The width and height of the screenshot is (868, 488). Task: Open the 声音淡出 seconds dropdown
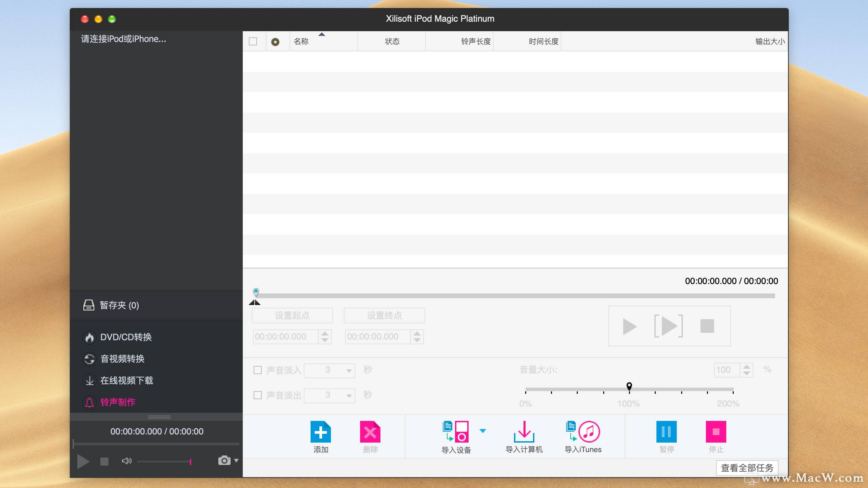point(329,395)
